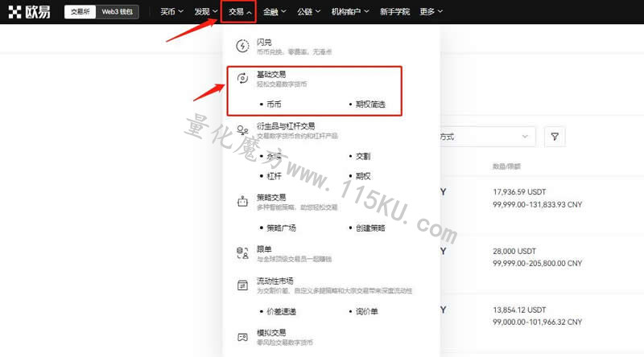Screen dimensions: 644x357
Task: Open 价差速递 link
Action: coord(281,311)
